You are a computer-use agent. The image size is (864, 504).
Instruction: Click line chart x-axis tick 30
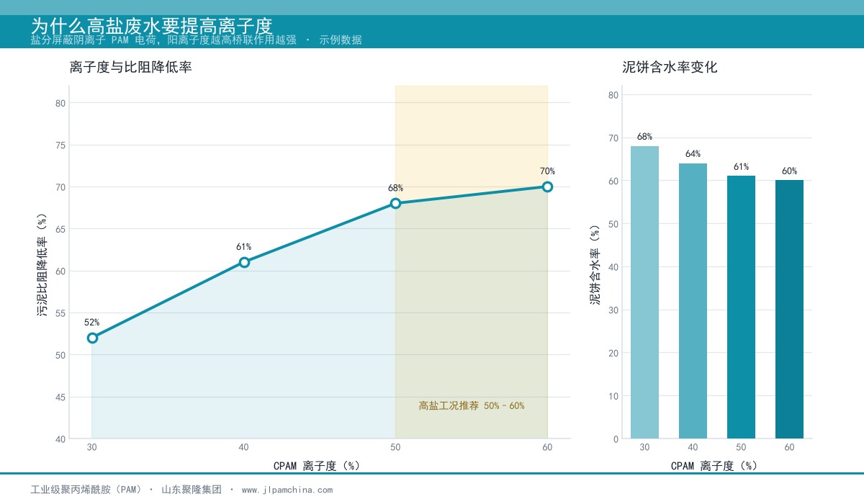[92, 448]
